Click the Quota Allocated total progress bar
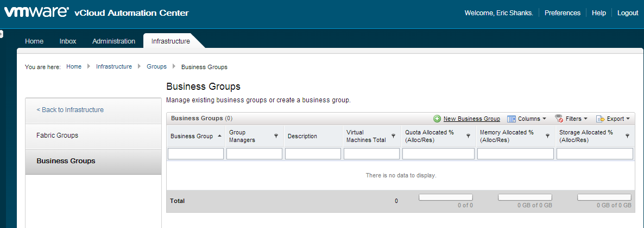The image size is (644, 228). pos(445,197)
